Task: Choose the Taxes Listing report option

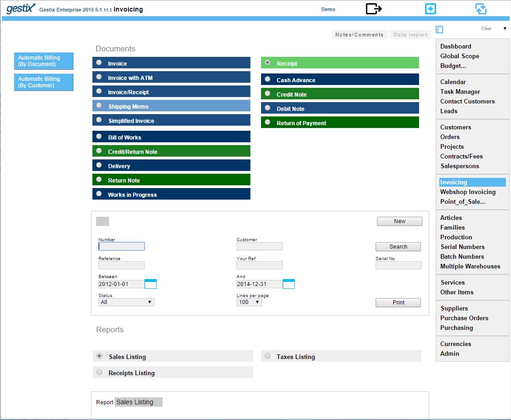Action: 268,356
